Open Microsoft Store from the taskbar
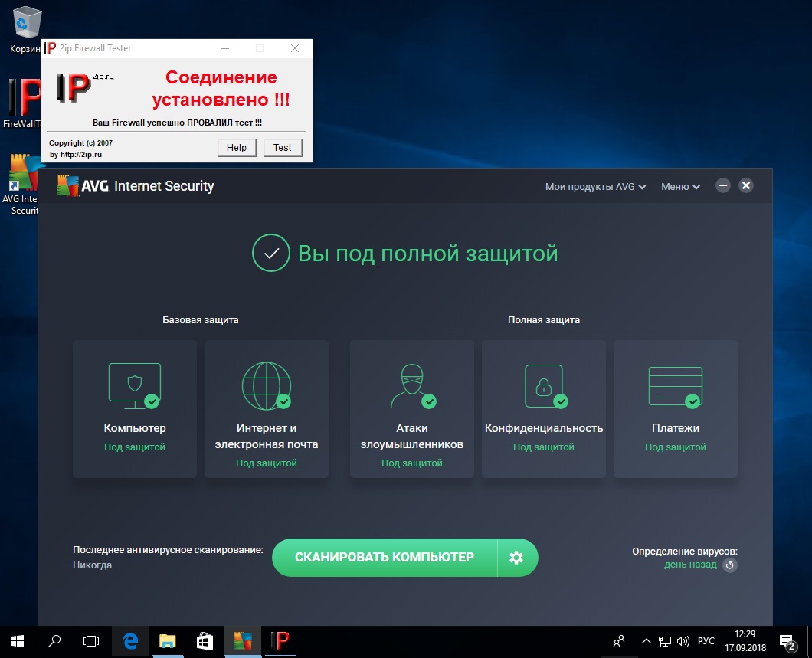The height and width of the screenshot is (658, 812). tap(205, 642)
